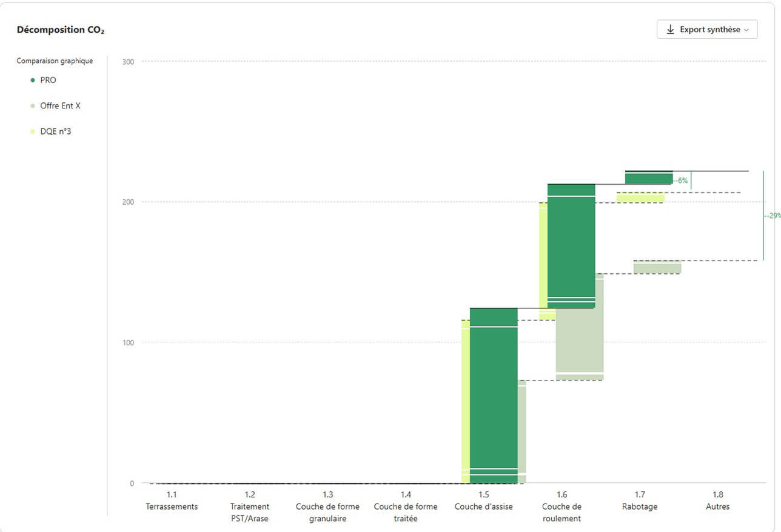Click the 1.2 Traitement PST/Arase axis label

coord(250,507)
